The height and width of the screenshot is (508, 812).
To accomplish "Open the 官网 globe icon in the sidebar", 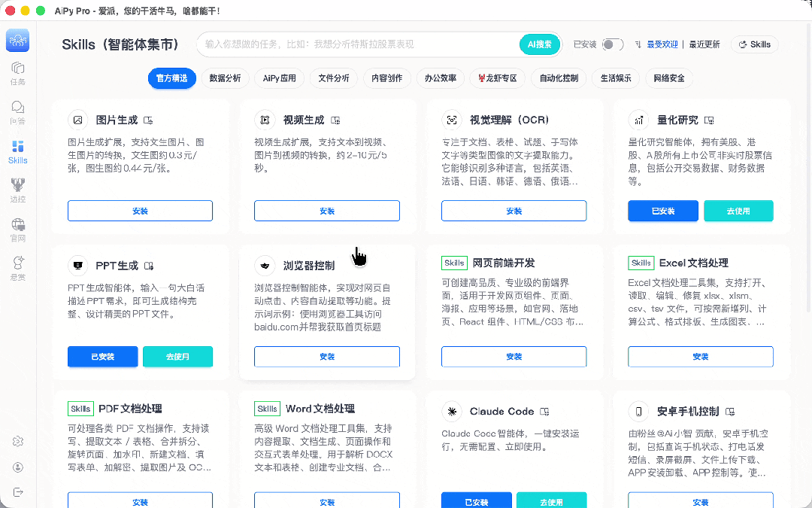I will (17, 230).
